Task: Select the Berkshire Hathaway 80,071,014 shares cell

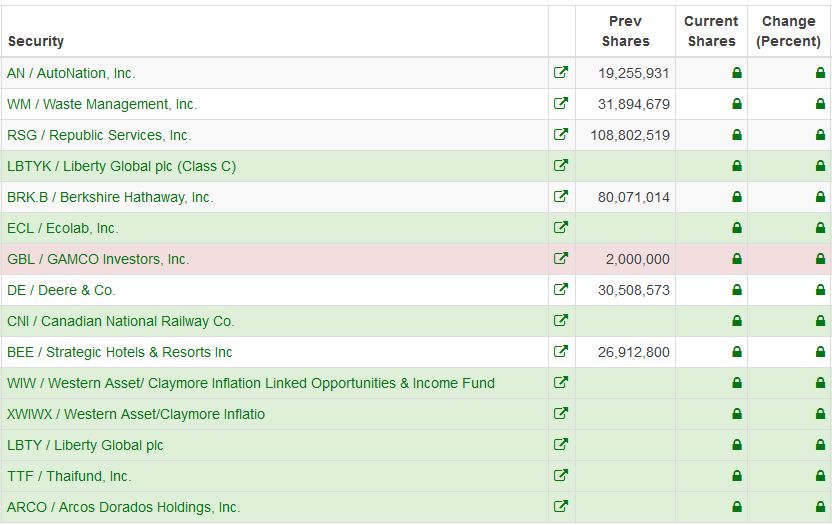Action: pos(634,197)
